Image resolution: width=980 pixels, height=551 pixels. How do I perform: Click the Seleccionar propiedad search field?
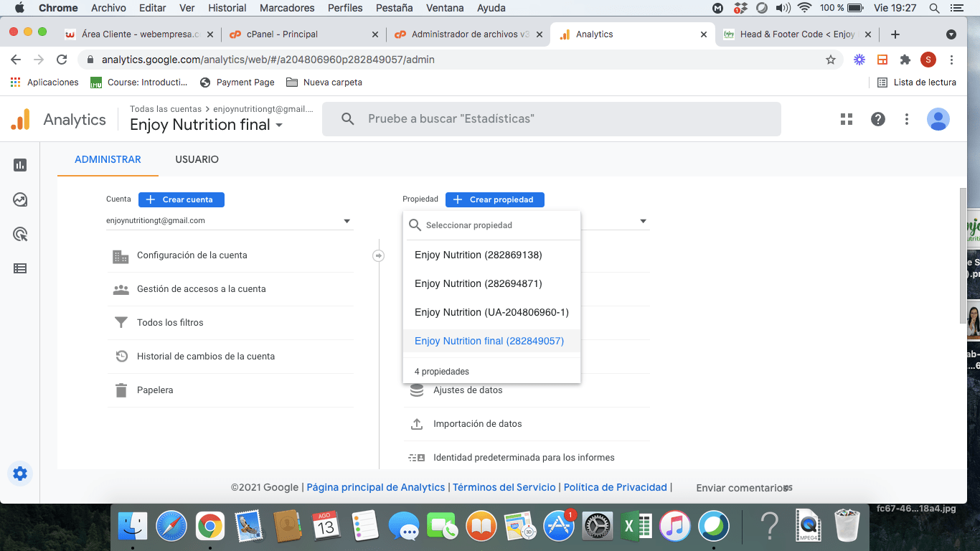pos(491,225)
